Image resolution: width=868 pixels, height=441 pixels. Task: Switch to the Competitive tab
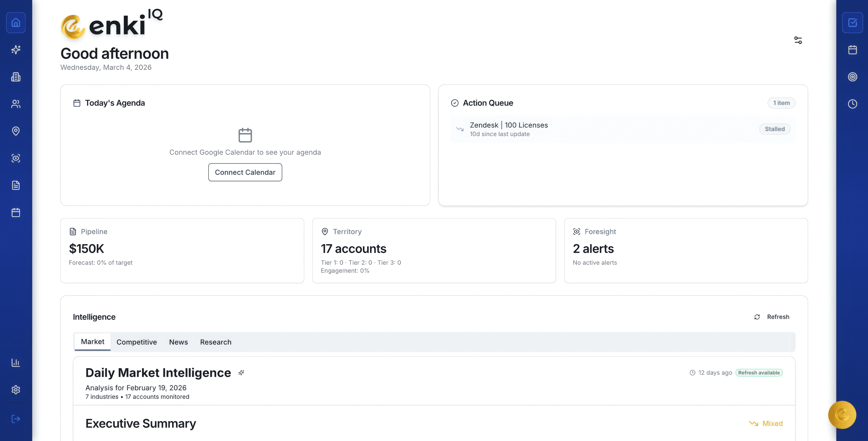(136, 342)
